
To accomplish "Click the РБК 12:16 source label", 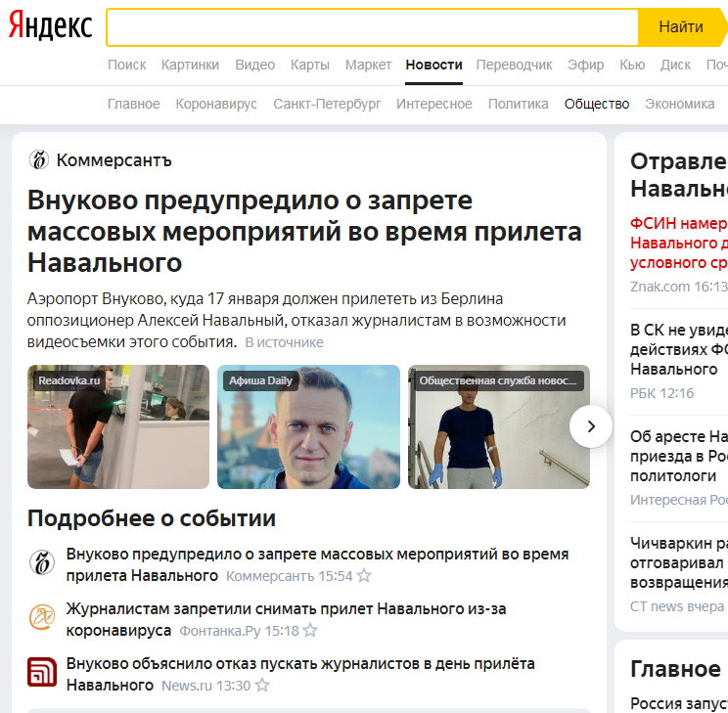I will (661, 393).
